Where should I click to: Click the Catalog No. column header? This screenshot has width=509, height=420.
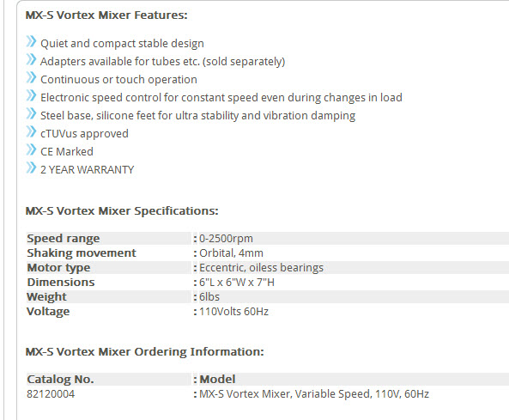click(60, 380)
